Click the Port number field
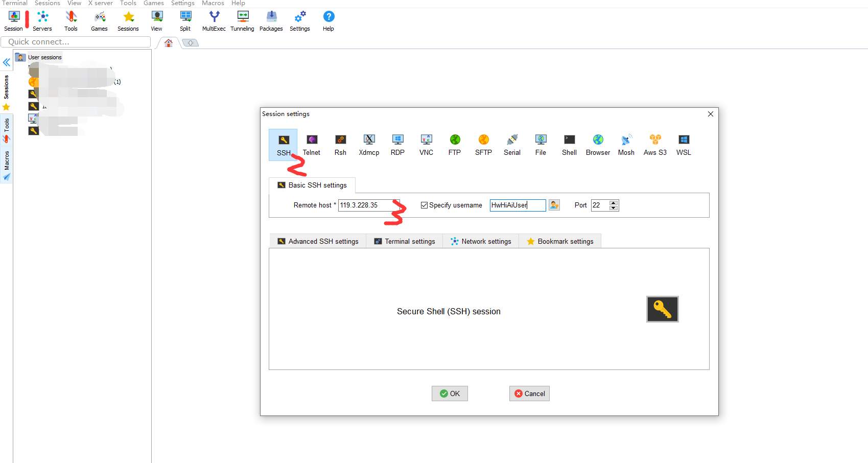The width and height of the screenshot is (868, 463). [x=600, y=205]
